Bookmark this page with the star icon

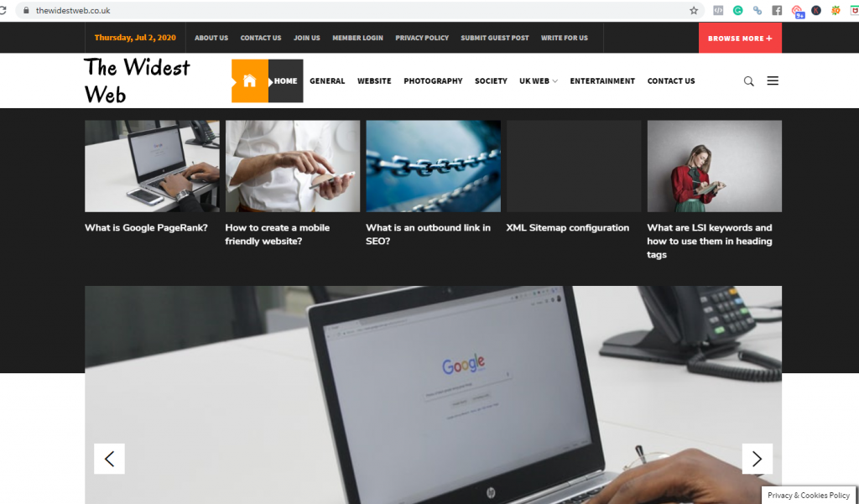(694, 10)
